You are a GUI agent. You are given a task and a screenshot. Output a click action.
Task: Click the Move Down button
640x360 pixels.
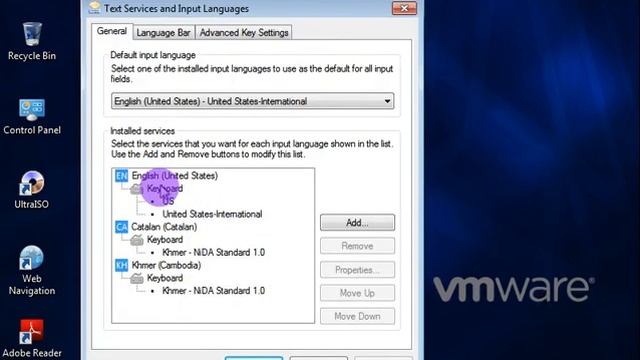click(357, 316)
